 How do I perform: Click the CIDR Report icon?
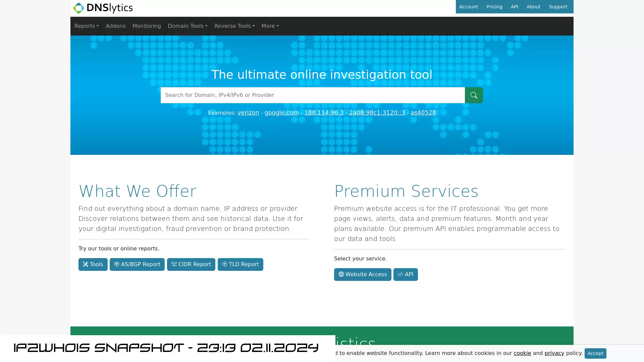tap(173, 264)
